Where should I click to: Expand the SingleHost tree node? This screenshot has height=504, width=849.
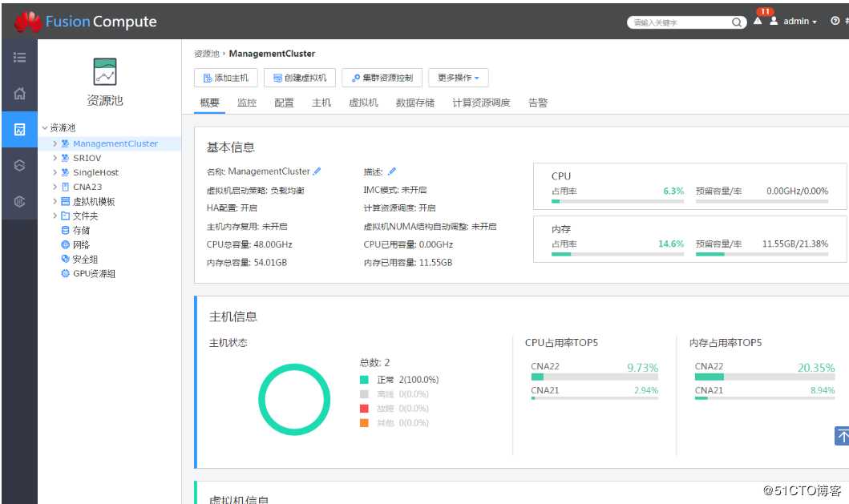[x=55, y=172]
